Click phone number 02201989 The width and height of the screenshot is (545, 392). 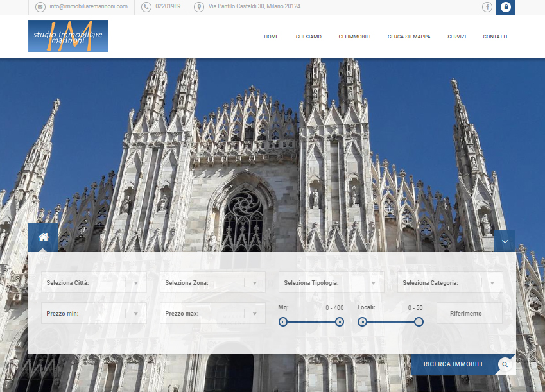[x=168, y=6]
